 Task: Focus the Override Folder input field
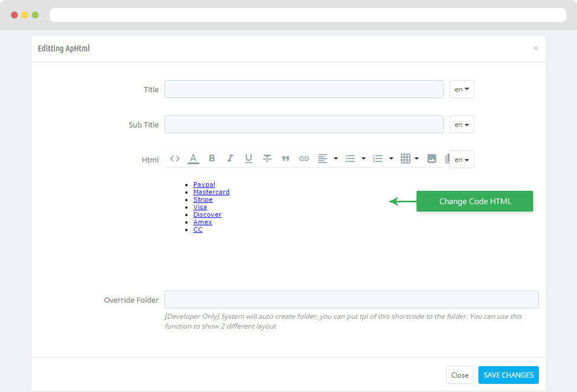351,300
